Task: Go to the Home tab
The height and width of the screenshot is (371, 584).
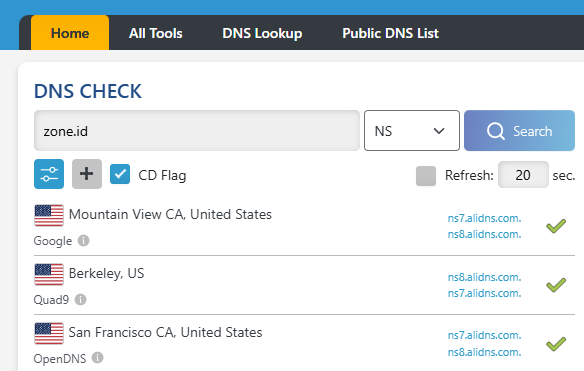Action: [x=70, y=33]
